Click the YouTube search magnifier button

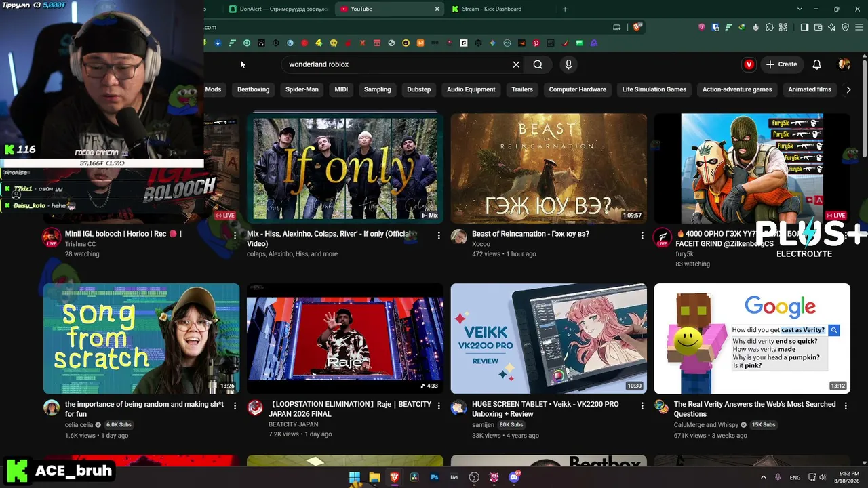pyautogui.click(x=538, y=64)
